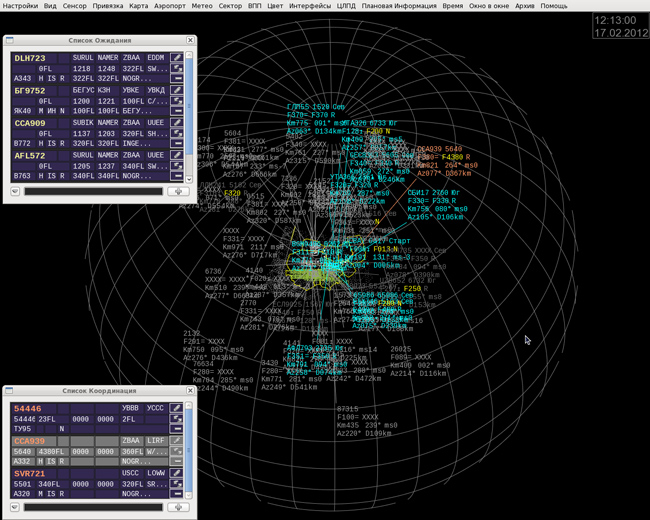Click the swap arrows icon in CCA939 strip

[177, 451]
